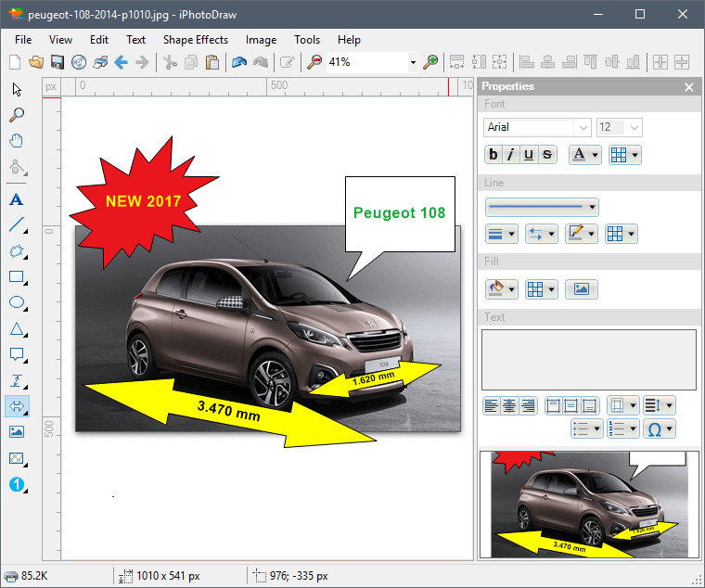Open the line arrow ends dropdown
Viewport: 705px width, 588px height.
(x=542, y=234)
